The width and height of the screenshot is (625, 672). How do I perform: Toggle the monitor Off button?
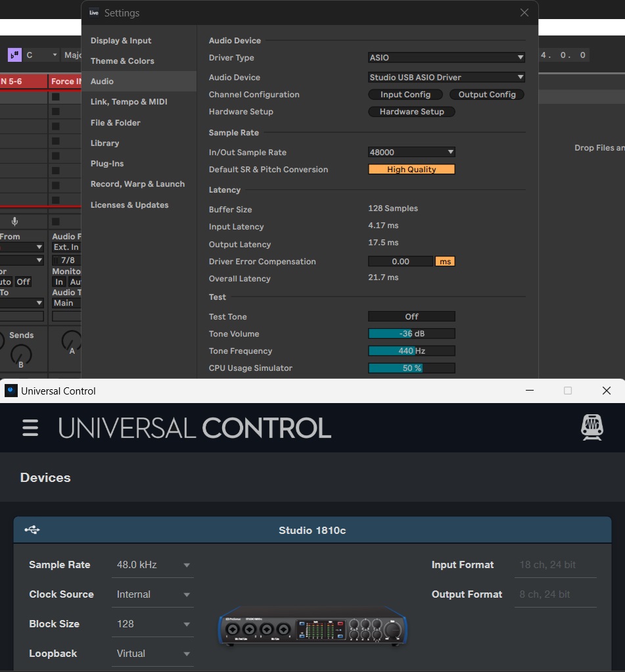(x=24, y=282)
